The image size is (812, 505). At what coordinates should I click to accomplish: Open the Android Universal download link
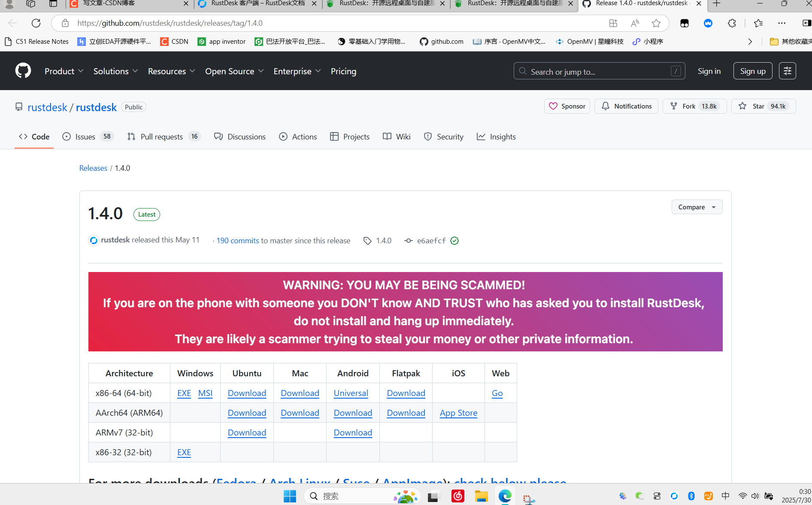(351, 393)
